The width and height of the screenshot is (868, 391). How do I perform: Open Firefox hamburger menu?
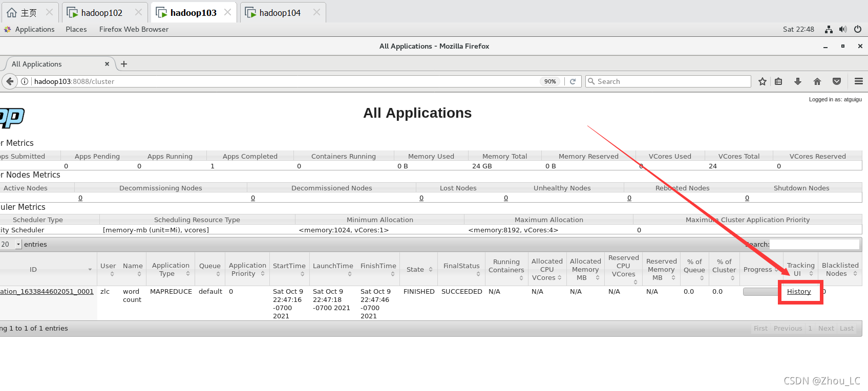click(x=859, y=81)
